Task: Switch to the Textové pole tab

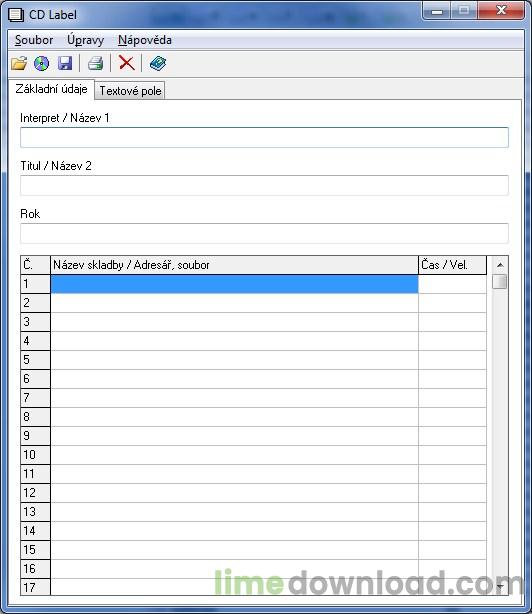Action: pyautogui.click(x=130, y=91)
